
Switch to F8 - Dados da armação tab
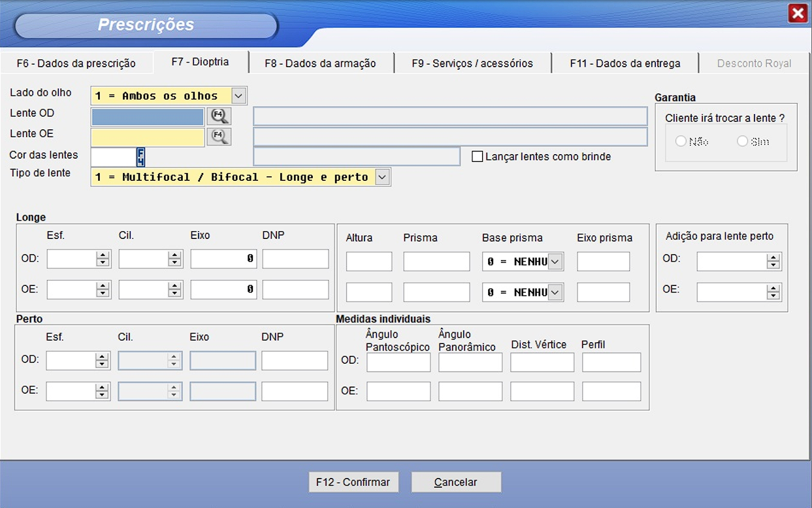320,63
